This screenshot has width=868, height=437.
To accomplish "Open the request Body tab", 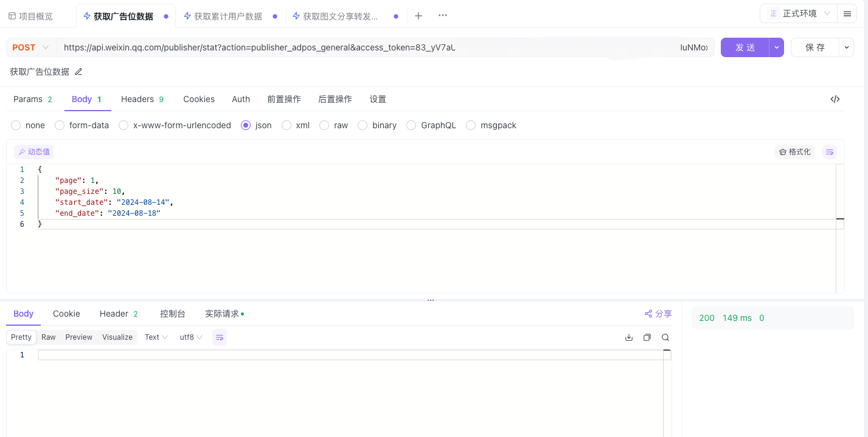I will pyautogui.click(x=87, y=99).
